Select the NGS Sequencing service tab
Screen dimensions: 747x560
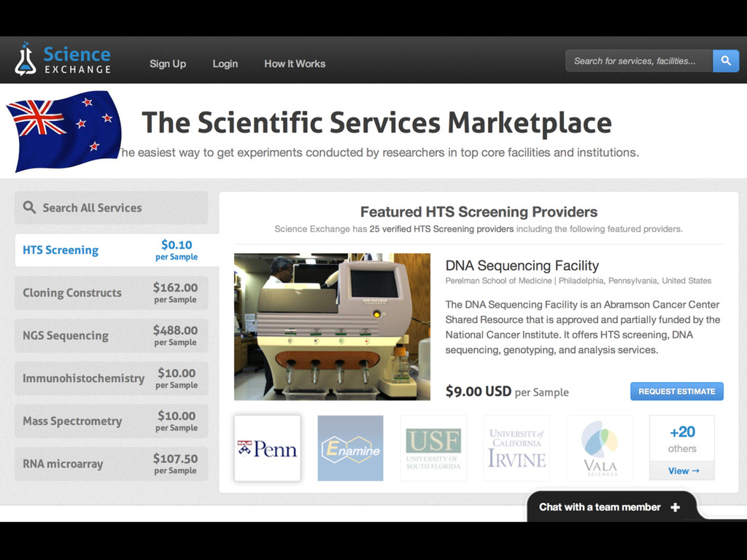coord(112,335)
